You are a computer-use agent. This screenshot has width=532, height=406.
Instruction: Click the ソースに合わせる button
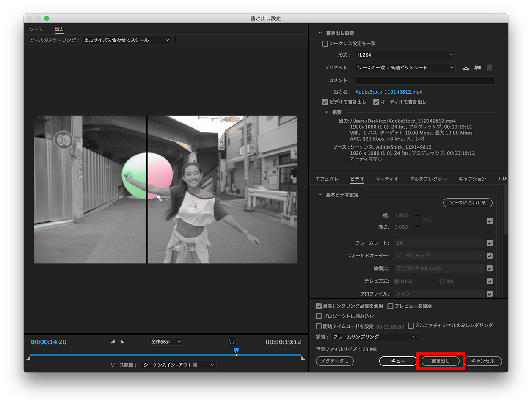(468, 203)
